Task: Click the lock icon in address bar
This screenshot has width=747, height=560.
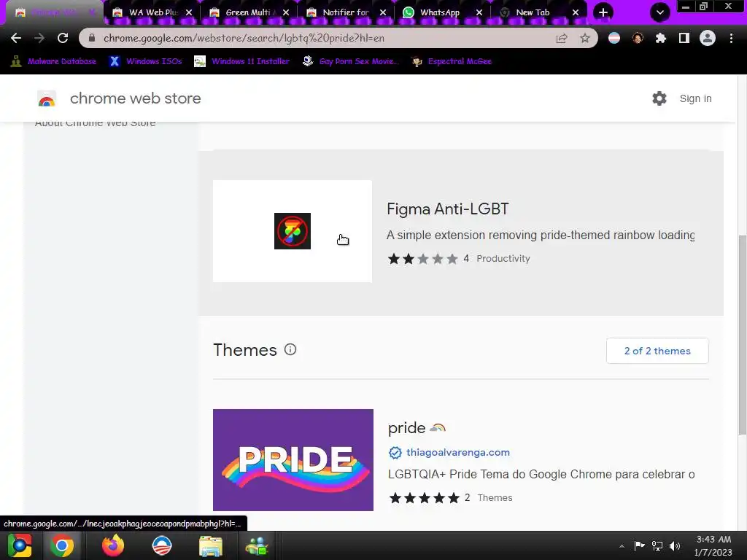Action: point(92,38)
